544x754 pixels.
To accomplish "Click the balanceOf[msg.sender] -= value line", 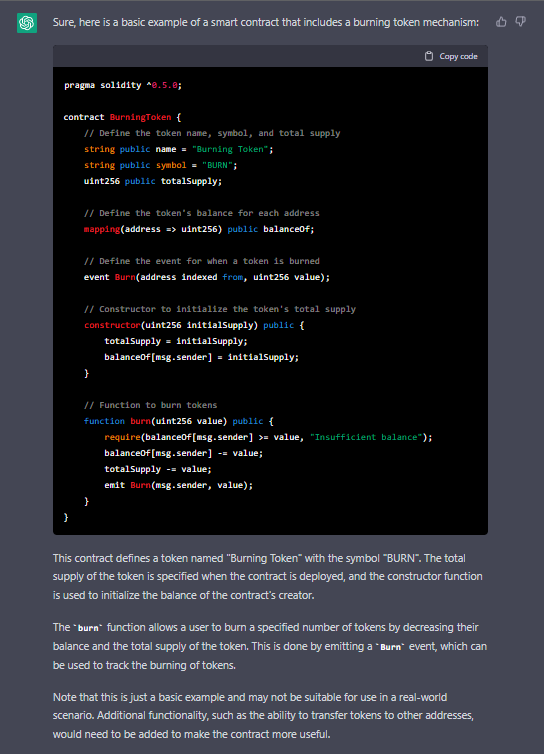I will point(184,453).
